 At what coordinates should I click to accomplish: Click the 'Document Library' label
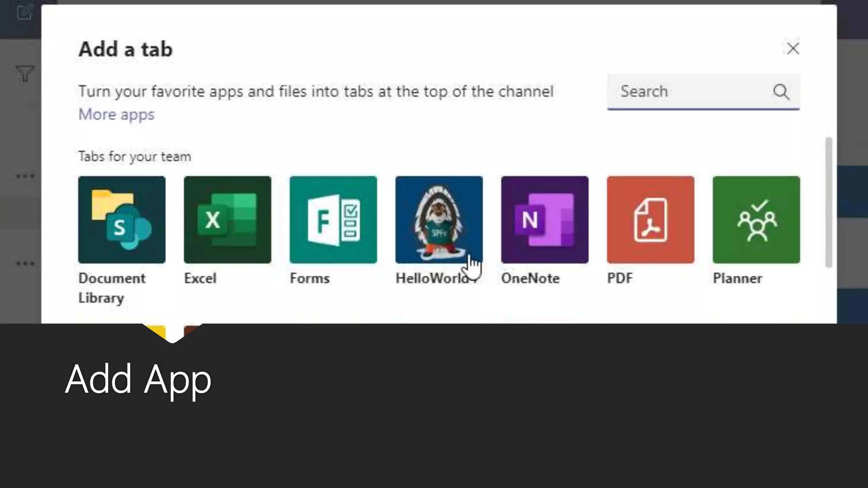click(112, 288)
